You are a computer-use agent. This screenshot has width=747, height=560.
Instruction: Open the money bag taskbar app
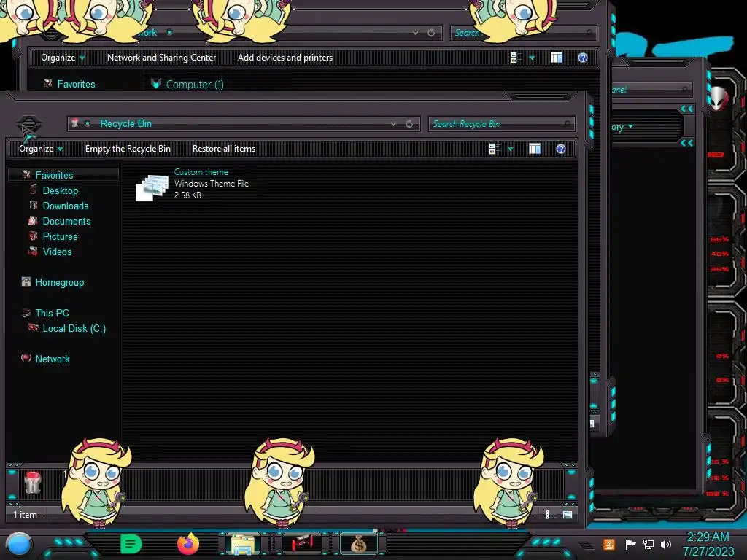tap(358, 544)
